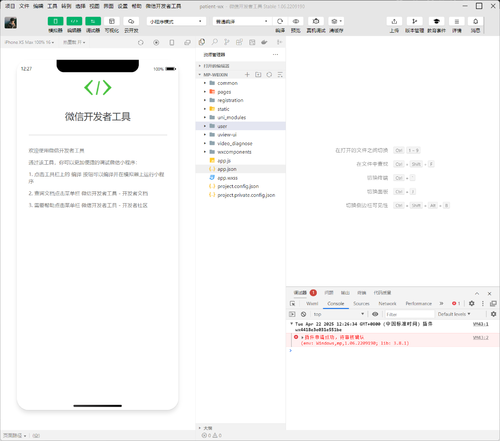The width and height of the screenshot is (500, 441).
Task: Start 真机调试 real-device debugging
Action: 316,21
